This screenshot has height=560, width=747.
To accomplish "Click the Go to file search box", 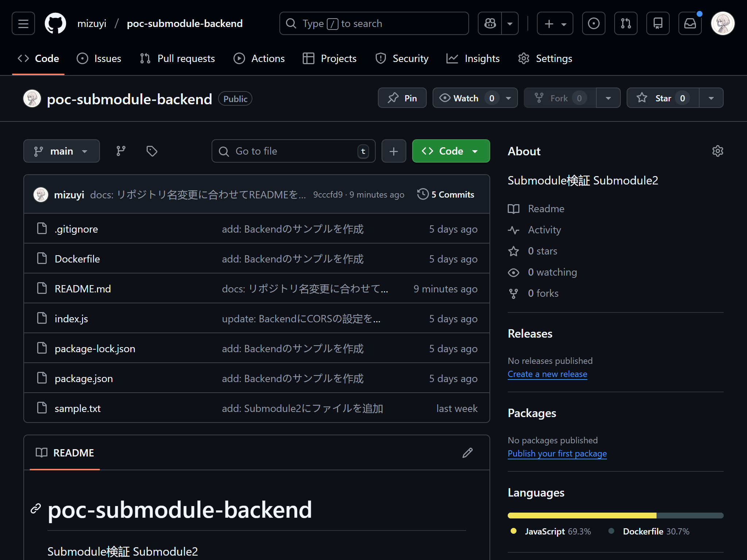I will [x=293, y=151].
